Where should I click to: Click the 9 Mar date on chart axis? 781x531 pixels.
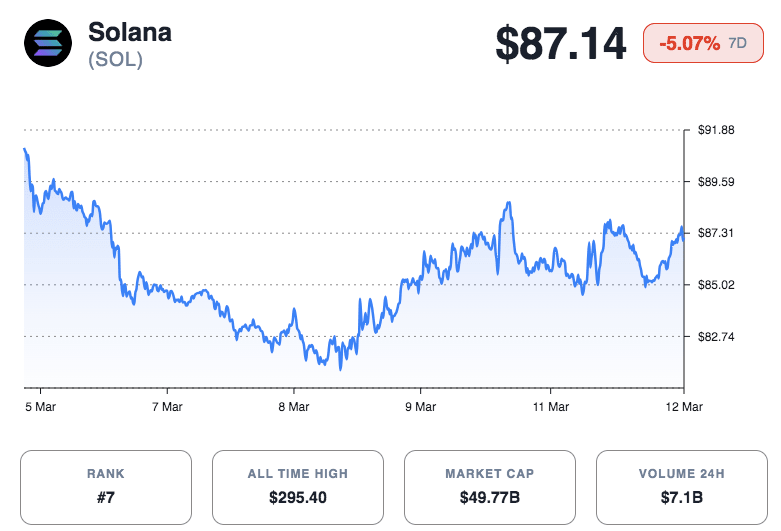(420, 407)
